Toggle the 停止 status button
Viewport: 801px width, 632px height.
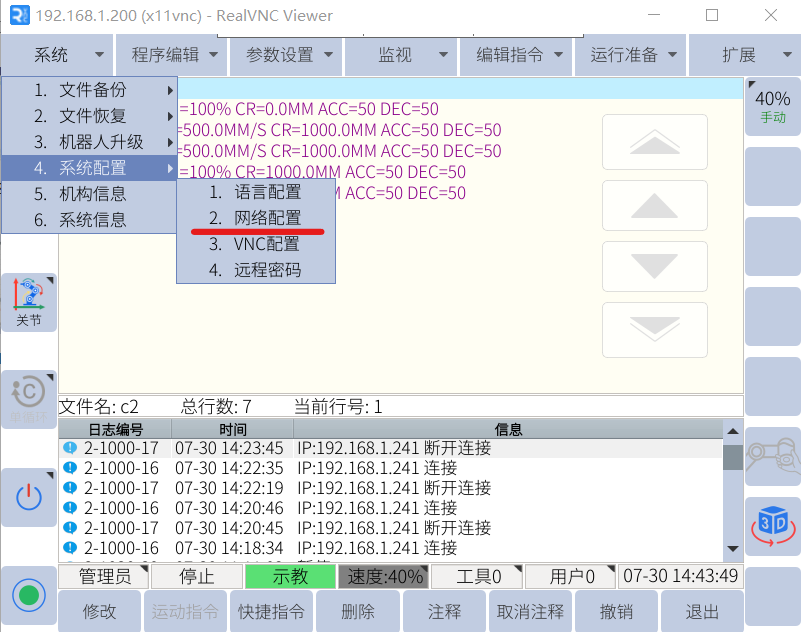point(196,577)
